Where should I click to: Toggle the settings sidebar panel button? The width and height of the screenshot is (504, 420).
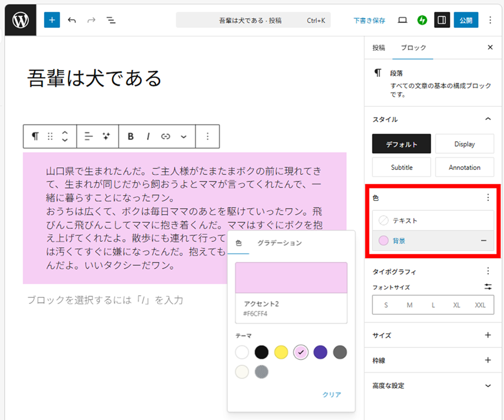(442, 20)
